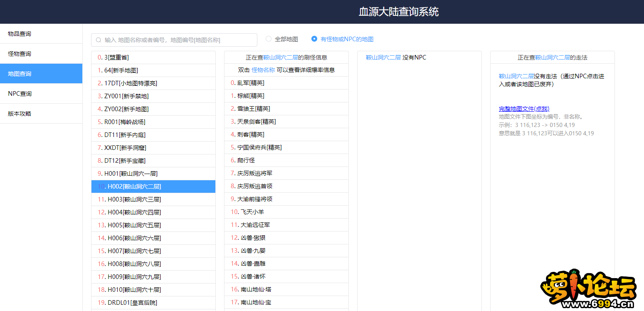Click monster 大渝远征军
The width and height of the screenshot is (644, 311).
[x=286, y=225]
